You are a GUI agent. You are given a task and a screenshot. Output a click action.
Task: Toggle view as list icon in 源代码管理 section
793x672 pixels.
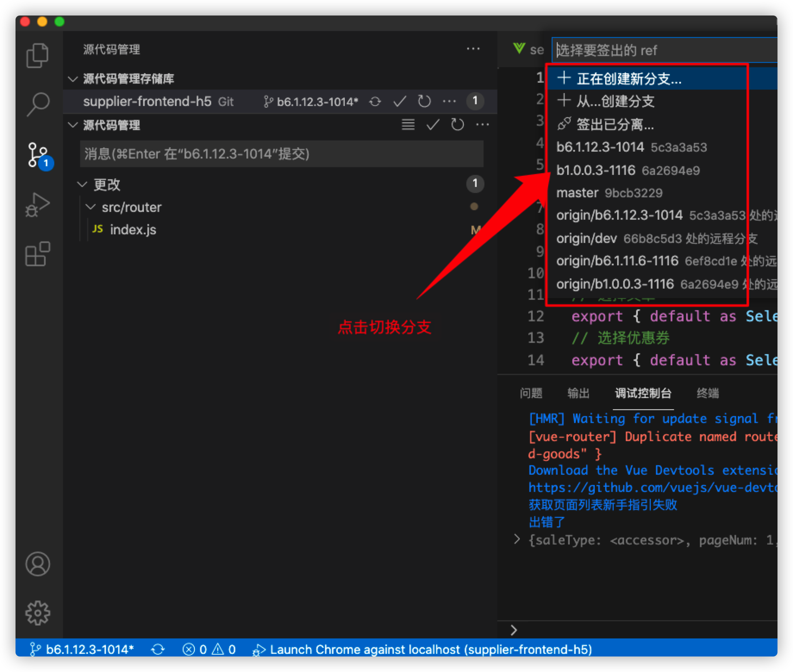(408, 125)
